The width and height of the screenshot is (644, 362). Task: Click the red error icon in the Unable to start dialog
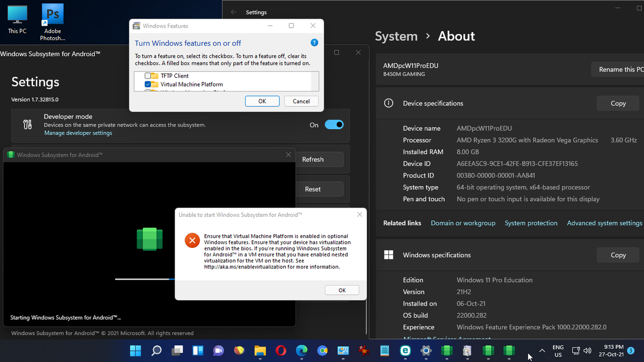192,240
